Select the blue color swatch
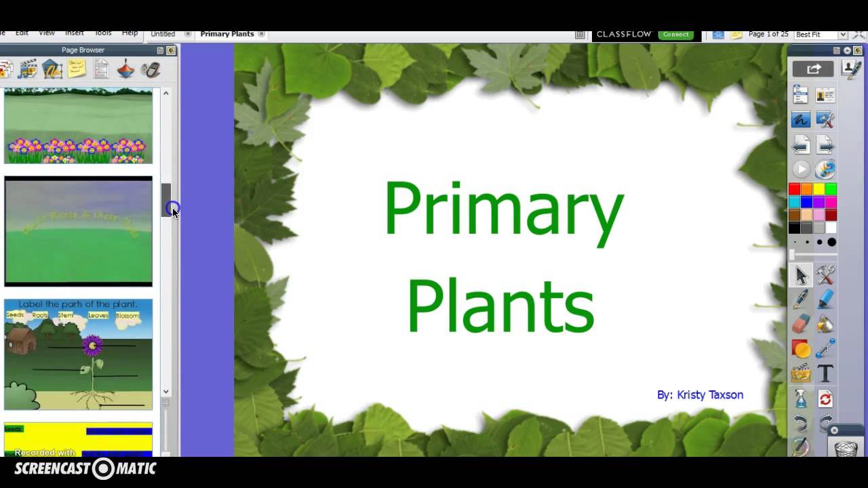Image resolution: width=868 pixels, height=488 pixels. (x=806, y=202)
